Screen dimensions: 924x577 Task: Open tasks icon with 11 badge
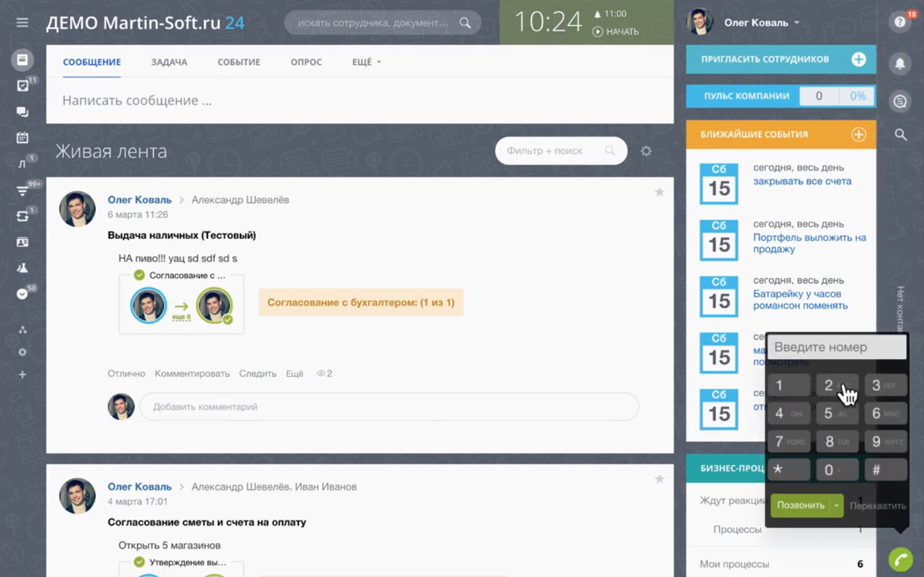coord(23,85)
